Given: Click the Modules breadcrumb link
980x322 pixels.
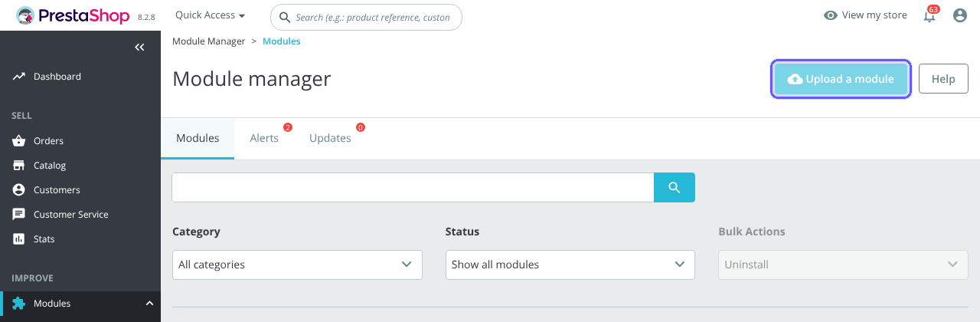Looking at the screenshot, I should (x=282, y=41).
